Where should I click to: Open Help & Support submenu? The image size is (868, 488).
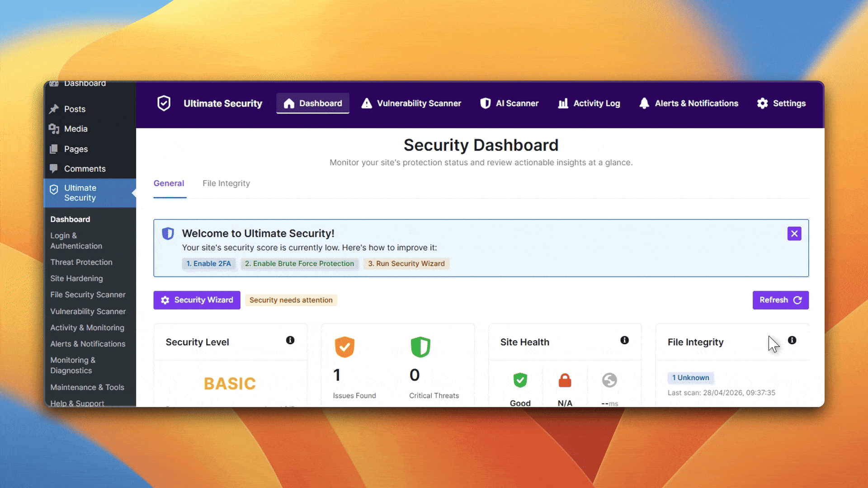point(77,403)
